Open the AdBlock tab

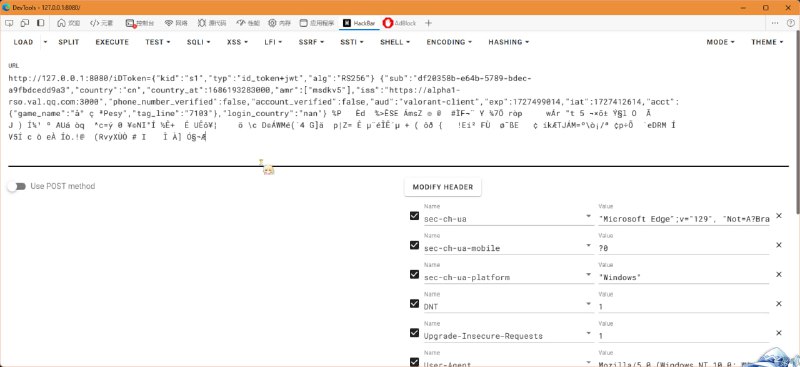tap(399, 23)
